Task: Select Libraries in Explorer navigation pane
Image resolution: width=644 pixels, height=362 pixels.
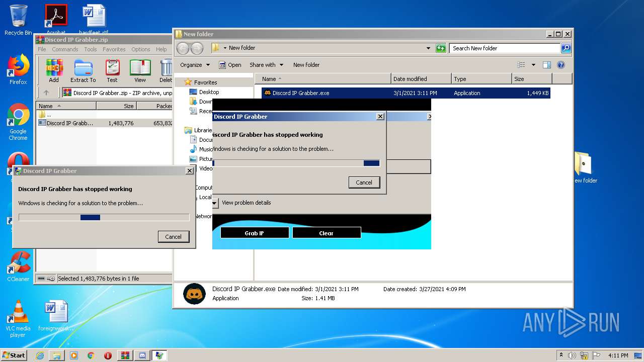Action: 198,130
